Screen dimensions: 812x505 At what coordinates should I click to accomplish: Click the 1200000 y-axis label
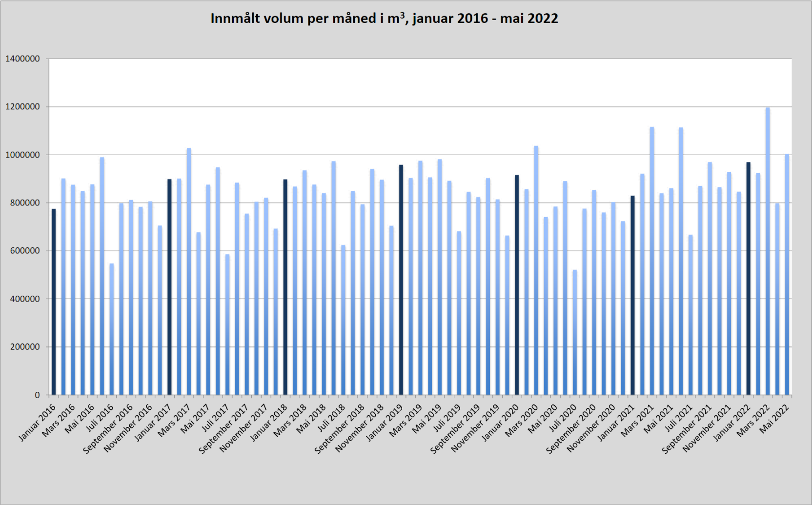pos(22,107)
